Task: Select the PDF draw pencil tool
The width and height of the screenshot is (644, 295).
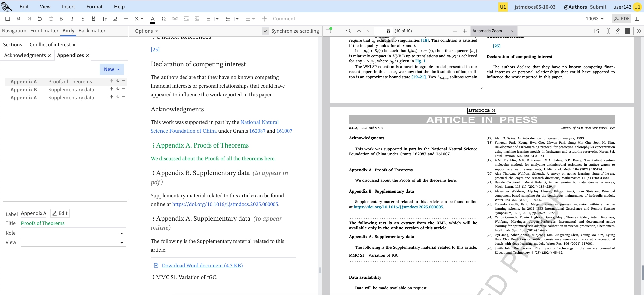Action: point(617,31)
